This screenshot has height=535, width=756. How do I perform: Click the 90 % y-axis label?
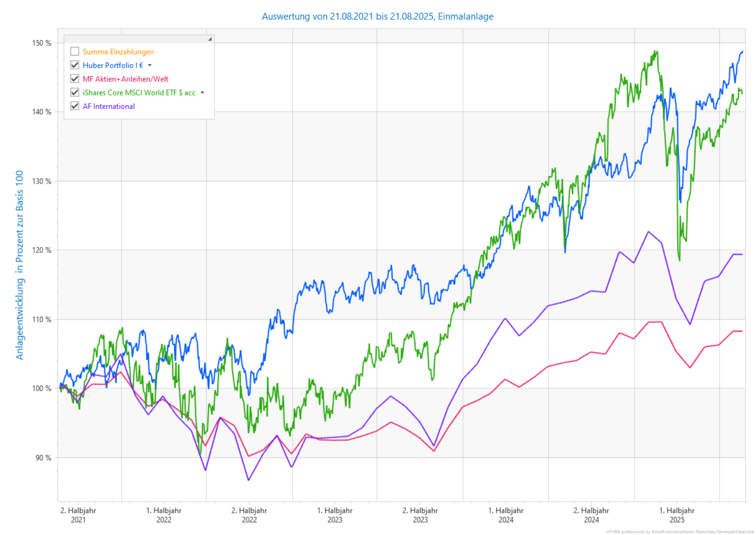point(43,457)
